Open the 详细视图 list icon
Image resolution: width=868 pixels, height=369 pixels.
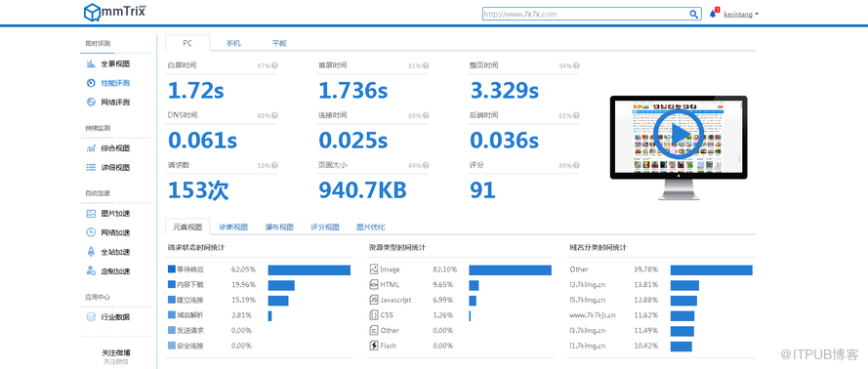pos(91,168)
